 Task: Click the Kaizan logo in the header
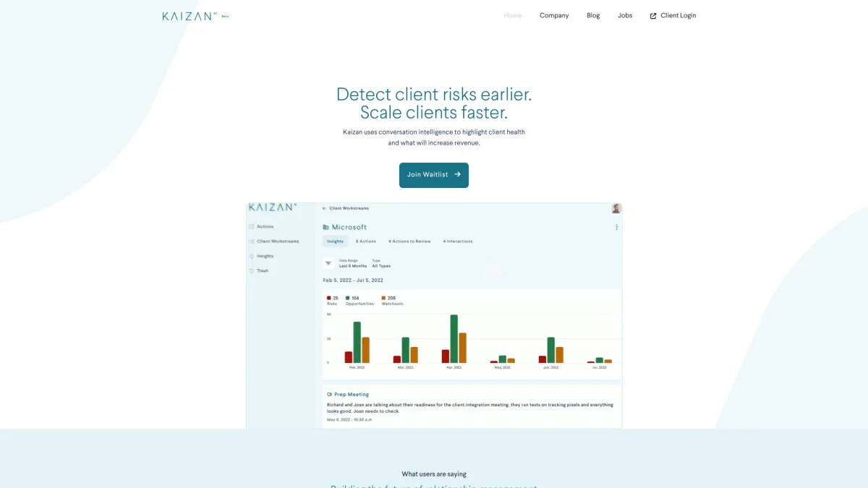click(187, 16)
